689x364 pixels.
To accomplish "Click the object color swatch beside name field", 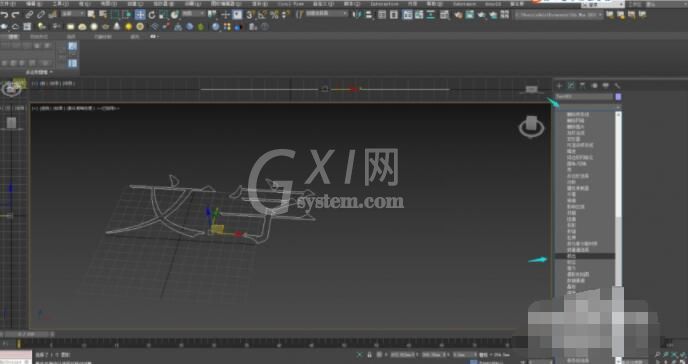I will click(618, 97).
